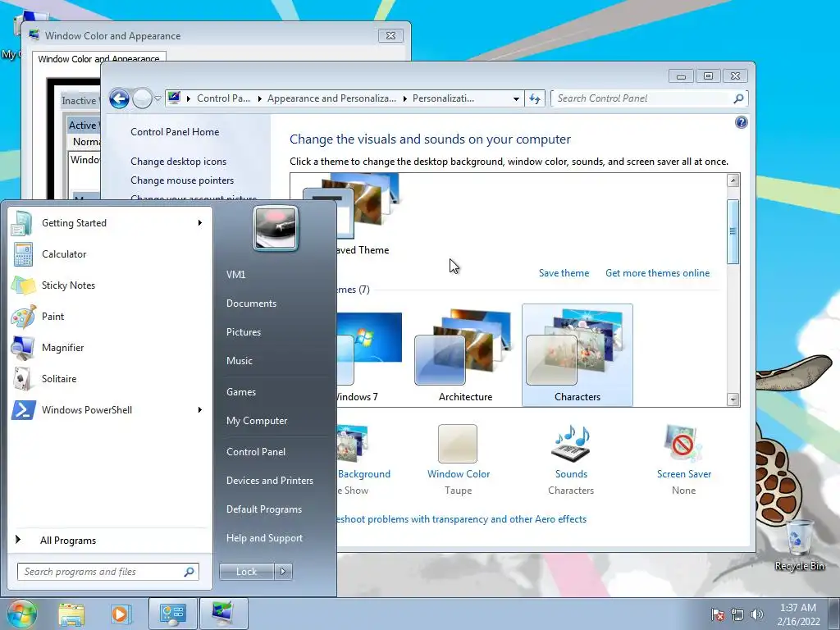Viewport: 840px width, 630px height.
Task: Open Windows Explorer from taskbar
Action: tap(71, 614)
